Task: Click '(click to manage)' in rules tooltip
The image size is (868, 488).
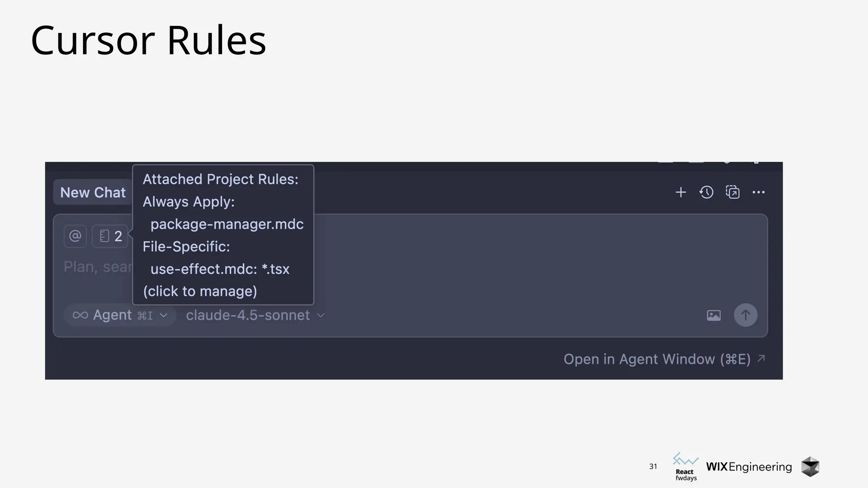Action: [200, 291]
